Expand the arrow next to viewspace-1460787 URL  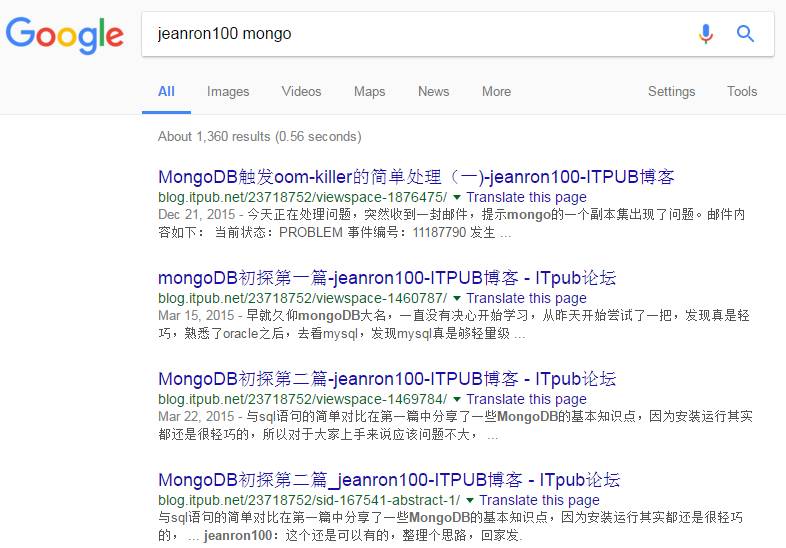click(x=457, y=298)
